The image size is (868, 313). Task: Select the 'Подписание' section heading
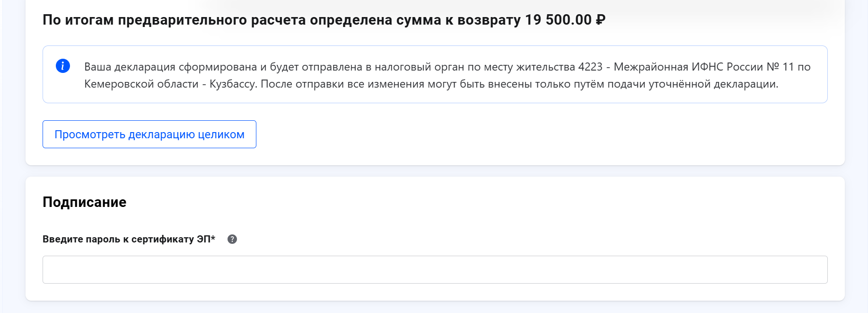pos(84,202)
